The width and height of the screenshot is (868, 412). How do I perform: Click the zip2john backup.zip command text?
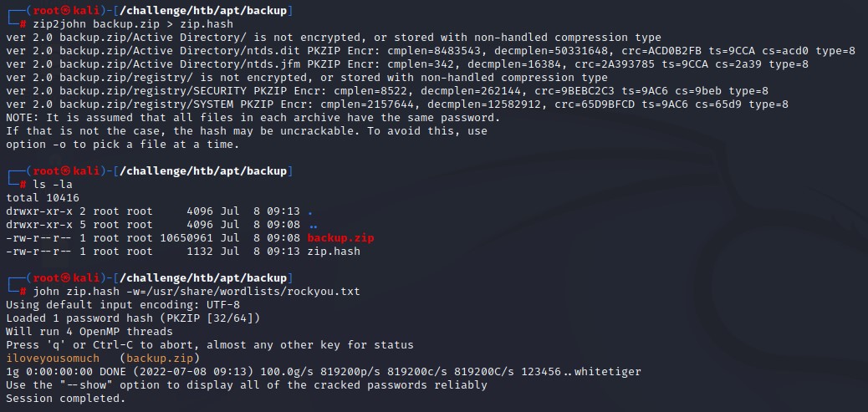coord(133,24)
